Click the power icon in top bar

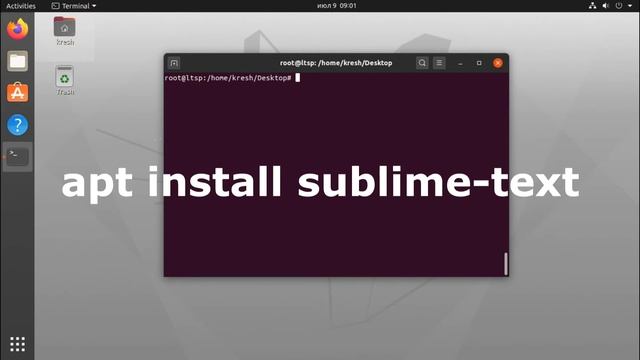pos(619,6)
